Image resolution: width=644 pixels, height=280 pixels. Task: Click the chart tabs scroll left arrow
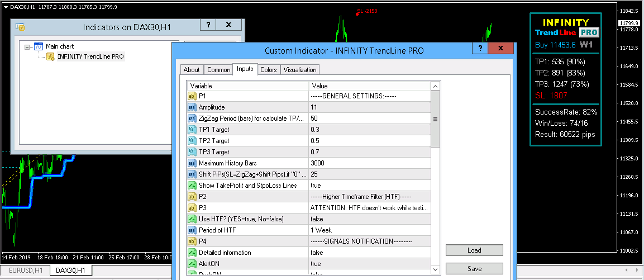pos(626,270)
